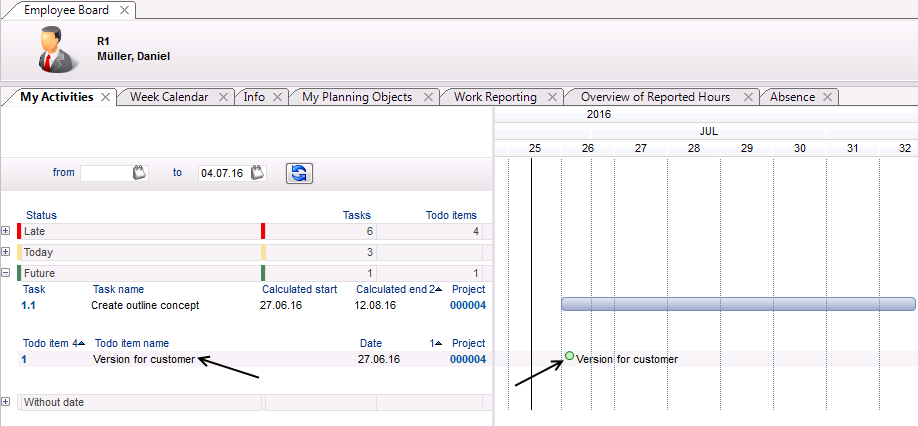
Task: Click the Future status row label
Action: pos(39,273)
